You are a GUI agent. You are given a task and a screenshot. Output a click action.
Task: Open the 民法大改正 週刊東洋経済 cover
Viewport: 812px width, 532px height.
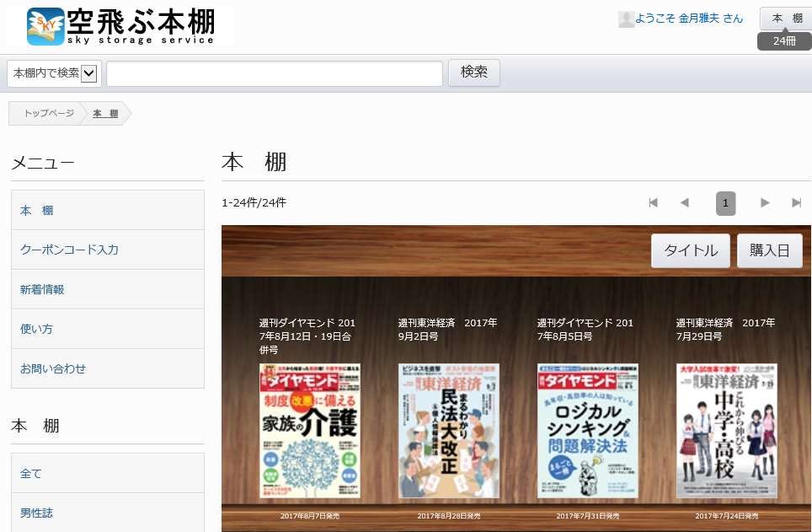click(x=448, y=431)
